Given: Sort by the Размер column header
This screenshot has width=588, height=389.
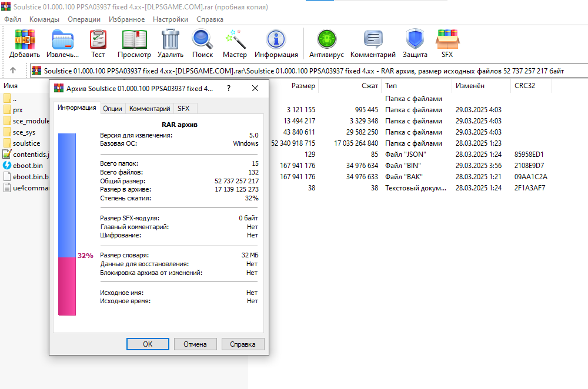Looking at the screenshot, I should coord(303,86).
